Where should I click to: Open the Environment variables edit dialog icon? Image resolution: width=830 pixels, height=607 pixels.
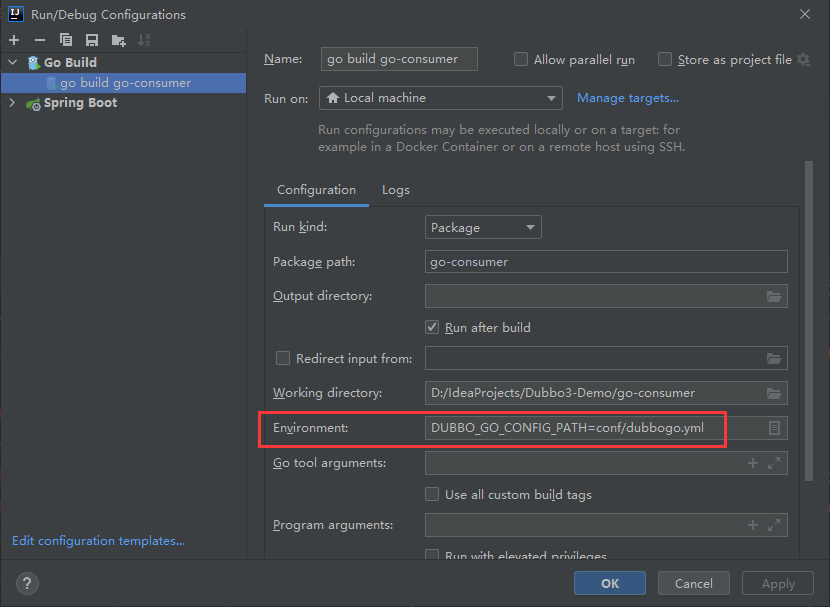(x=774, y=428)
